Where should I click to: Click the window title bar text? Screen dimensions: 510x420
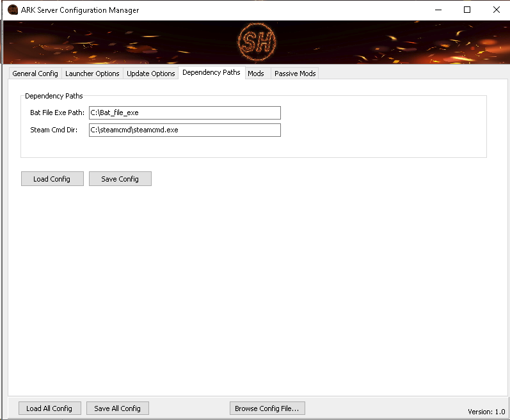[81, 10]
